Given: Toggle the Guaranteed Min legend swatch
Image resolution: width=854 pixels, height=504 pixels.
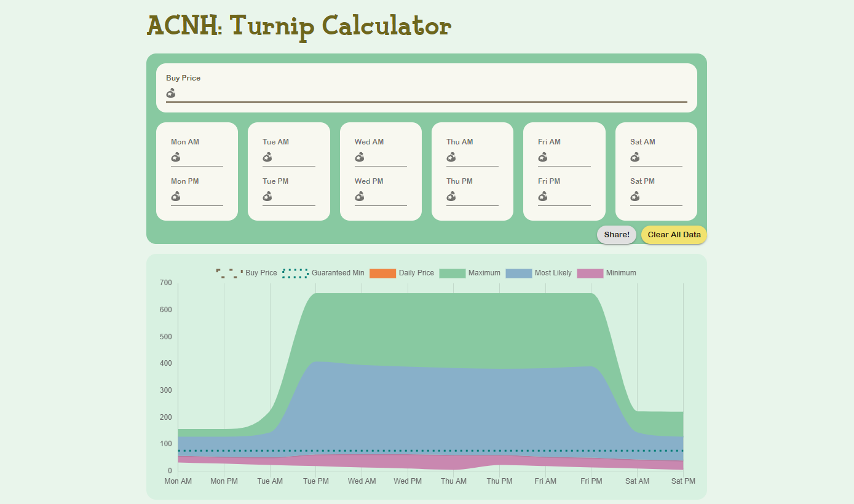Looking at the screenshot, I should click(x=296, y=273).
